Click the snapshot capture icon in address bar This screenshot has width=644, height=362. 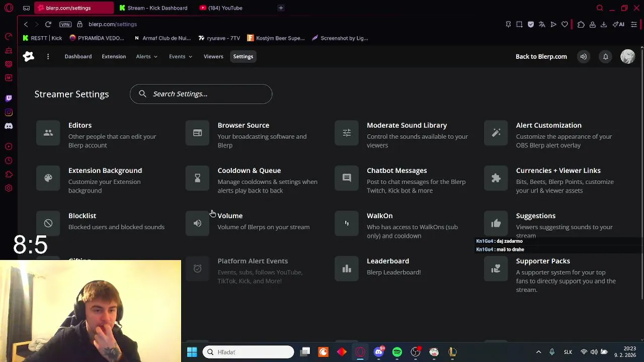click(519, 24)
